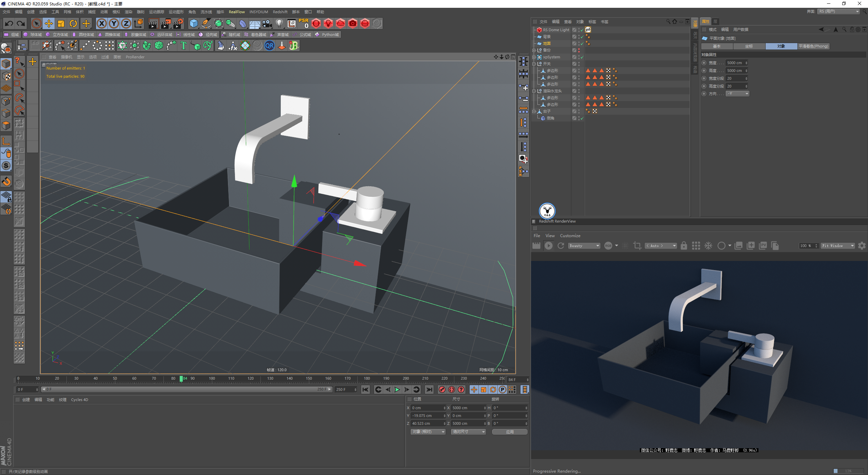Click the 宽度分段 value field
This screenshot has width=868, height=475.
tap(735, 78)
